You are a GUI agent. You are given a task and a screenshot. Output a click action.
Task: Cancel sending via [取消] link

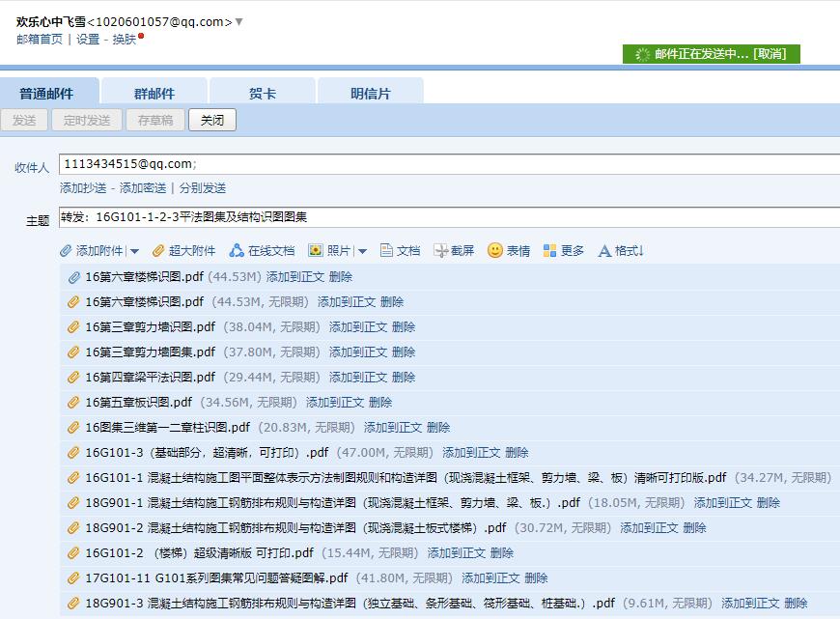pos(770,54)
